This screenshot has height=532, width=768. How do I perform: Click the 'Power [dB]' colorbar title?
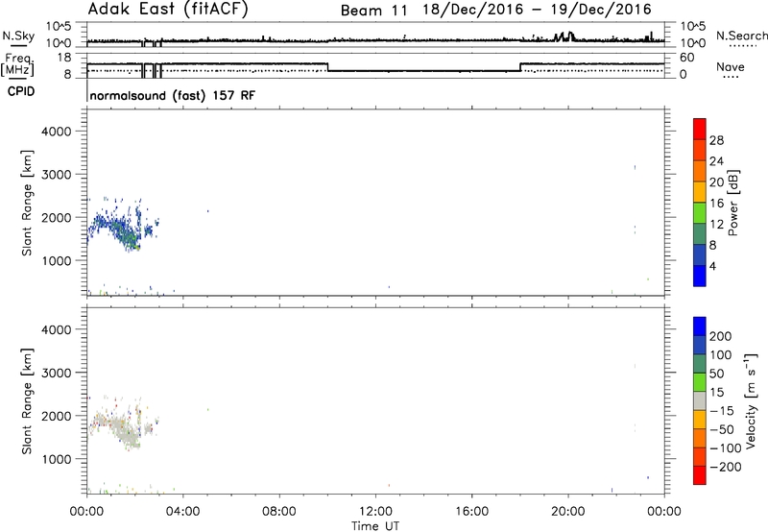click(732, 203)
